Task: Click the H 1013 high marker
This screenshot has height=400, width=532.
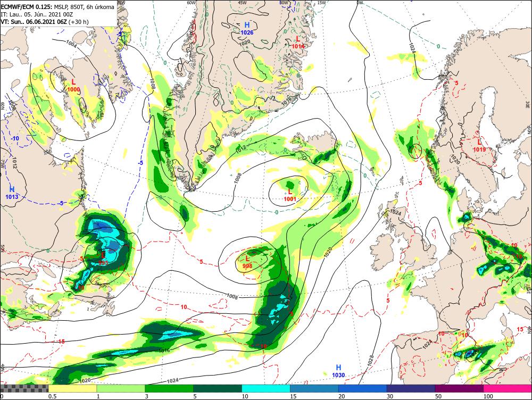Action: (12, 193)
